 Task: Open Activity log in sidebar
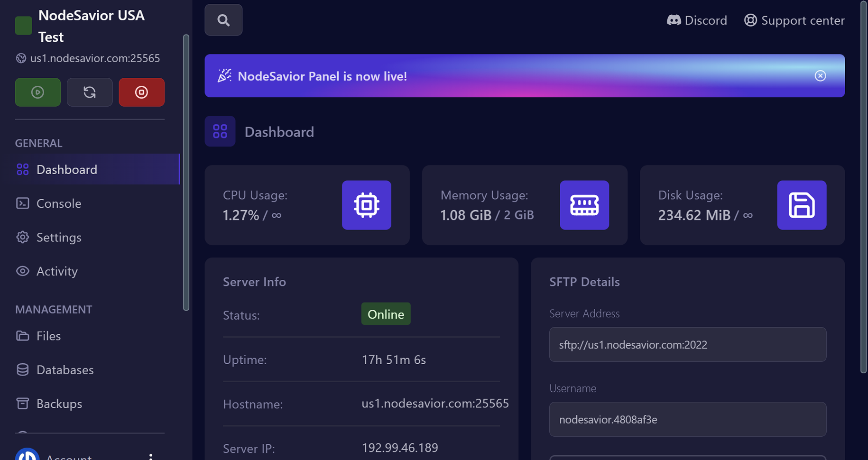pyautogui.click(x=57, y=271)
